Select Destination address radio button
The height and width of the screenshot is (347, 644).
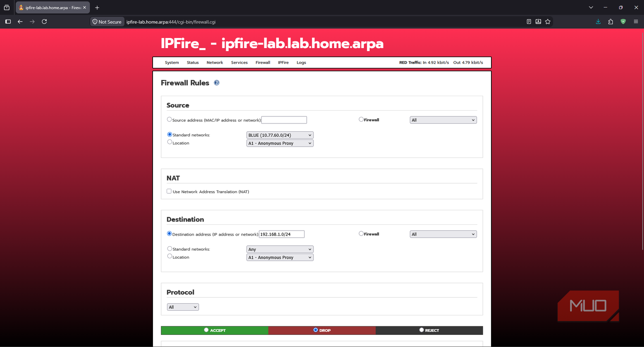pos(169,234)
